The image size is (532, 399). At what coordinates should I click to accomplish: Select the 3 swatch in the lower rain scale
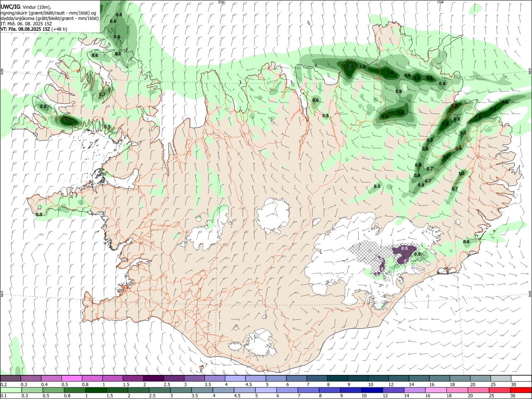click(181, 390)
